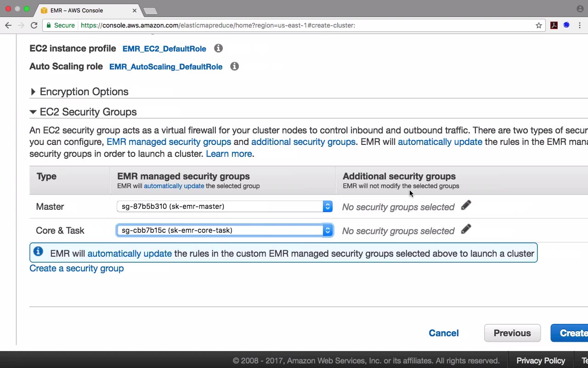Click automatically update link in the description paragraph
Image resolution: width=588 pixels, height=368 pixels.
(440, 142)
